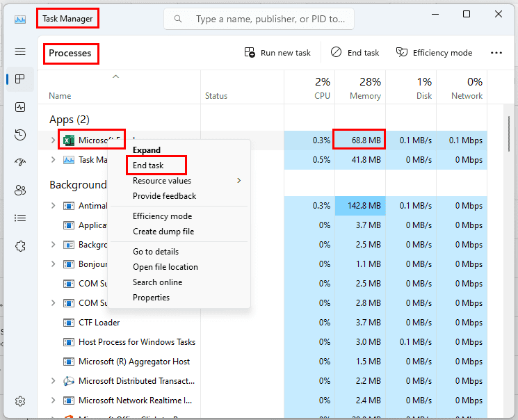This screenshot has width=518, height=420.
Task: Click the Apps (2) group heading
Action: (x=70, y=120)
